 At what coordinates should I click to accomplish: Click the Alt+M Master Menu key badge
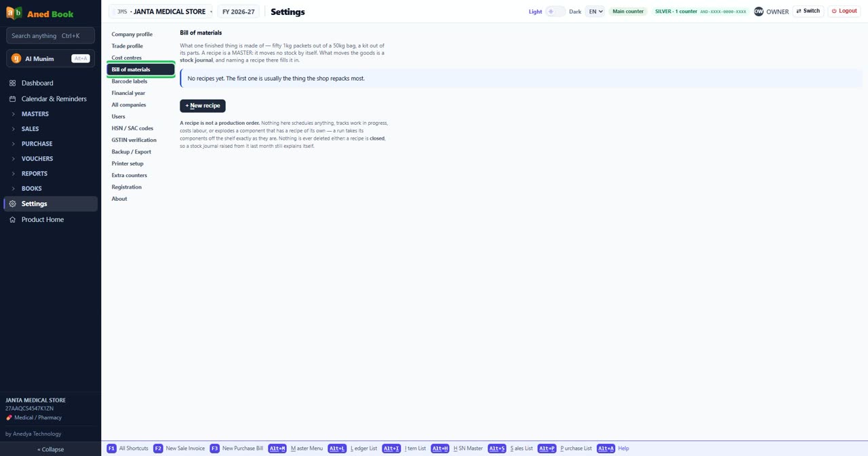pos(277,449)
